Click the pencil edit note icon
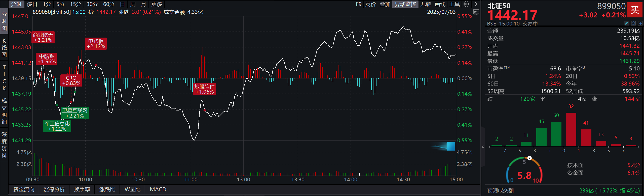Viewport: 644px width, 196px height. (x=627, y=23)
